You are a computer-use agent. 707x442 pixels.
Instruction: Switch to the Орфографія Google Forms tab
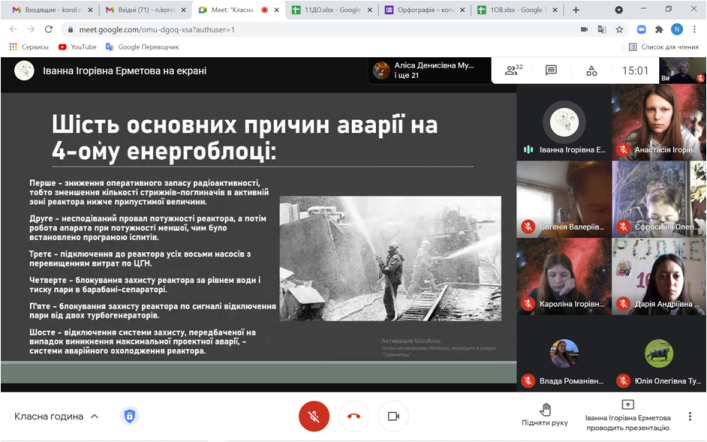point(424,10)
